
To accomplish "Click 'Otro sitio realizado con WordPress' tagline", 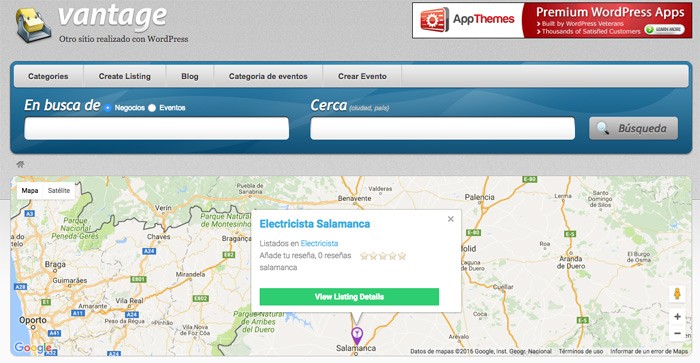I will point(124,39).
